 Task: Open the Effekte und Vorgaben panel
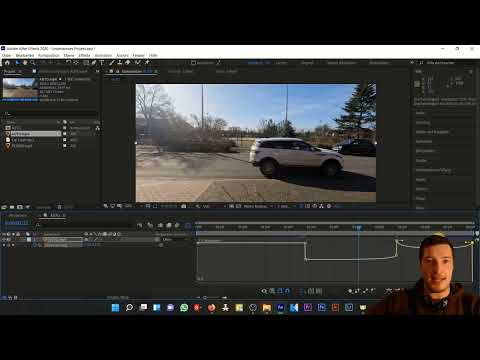[432, 132]
